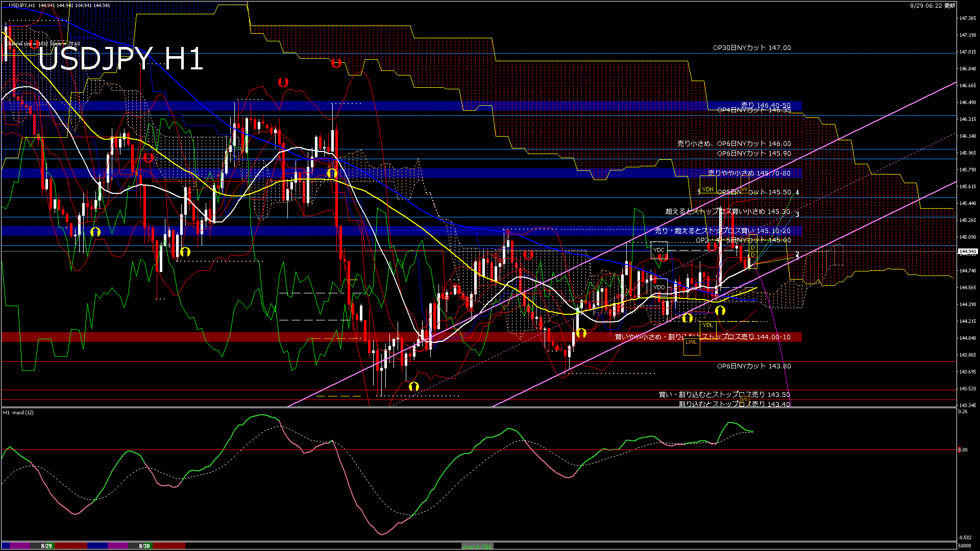Click the 'H1 macd (12)' indicator label
Viewport: 980px width, 551px height.
18,412
